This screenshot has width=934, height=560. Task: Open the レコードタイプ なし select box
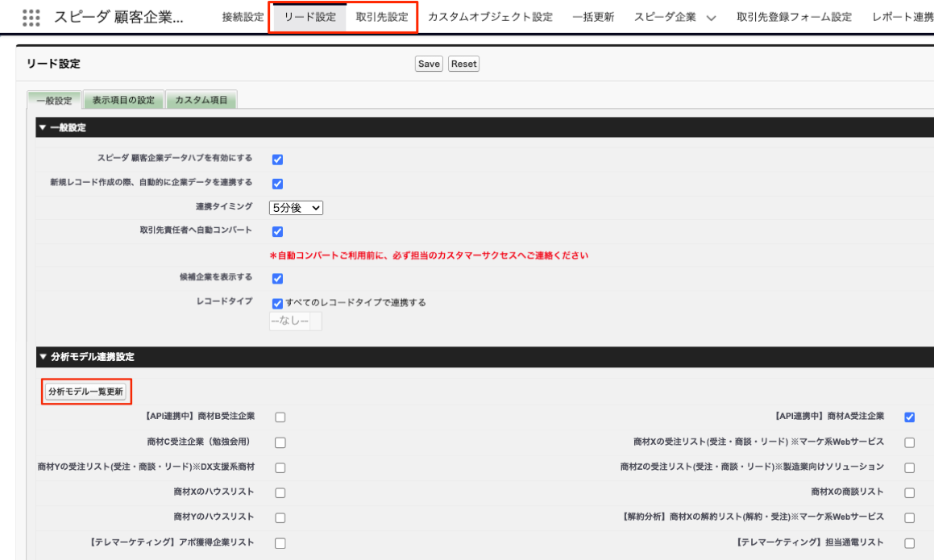(295, 321)
